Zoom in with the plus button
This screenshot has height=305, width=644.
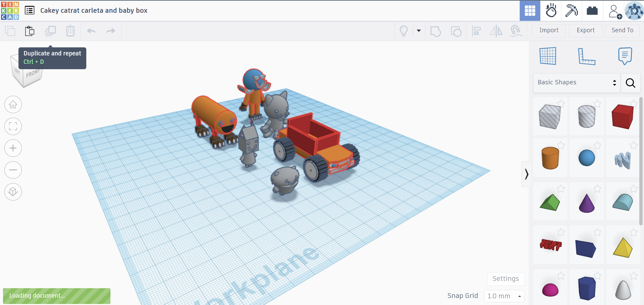point(13,148)
